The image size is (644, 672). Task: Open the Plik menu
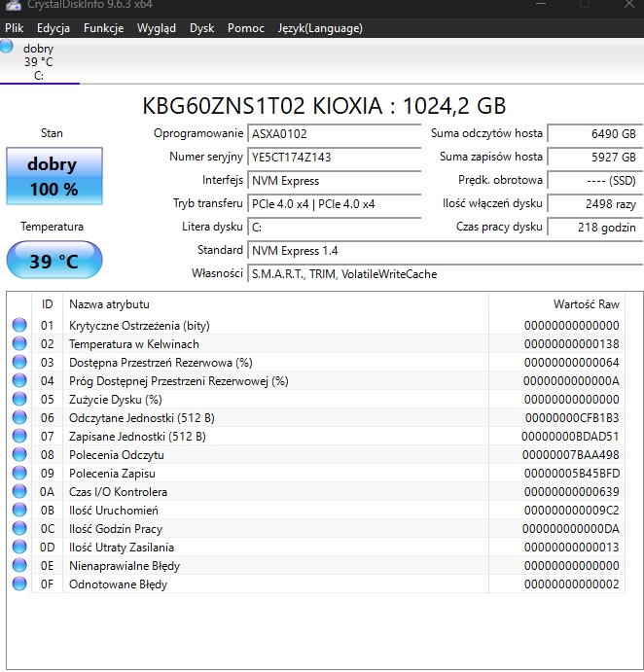click(15, 28)
